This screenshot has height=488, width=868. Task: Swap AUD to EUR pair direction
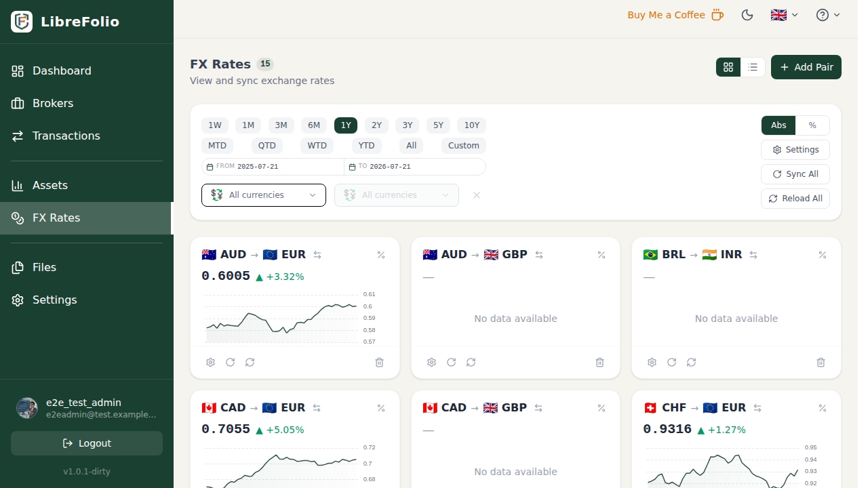tap(317, 255)
